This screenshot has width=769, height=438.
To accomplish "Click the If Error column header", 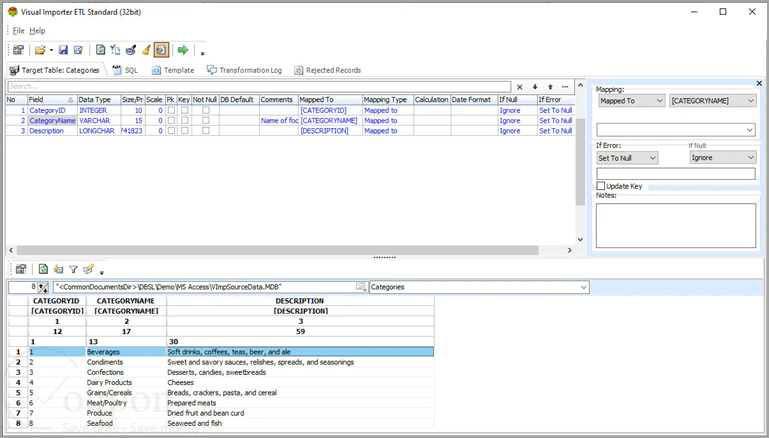I will 555,100.
